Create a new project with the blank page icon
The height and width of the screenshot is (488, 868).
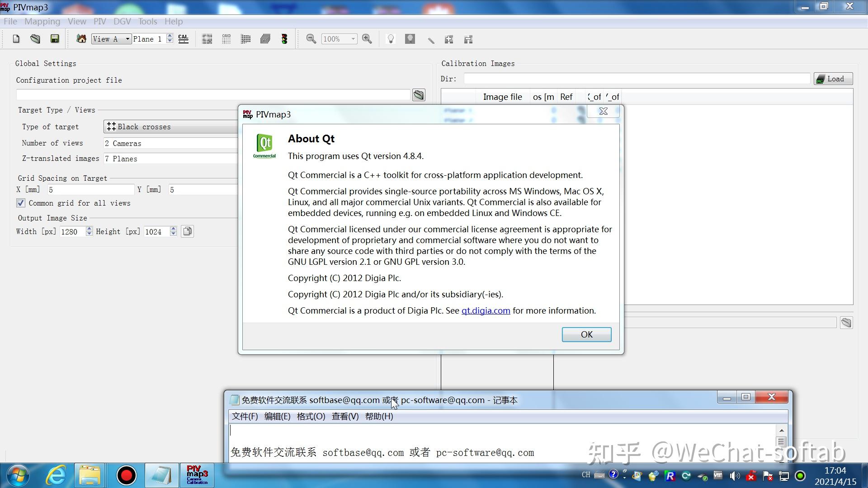(16, 39)
